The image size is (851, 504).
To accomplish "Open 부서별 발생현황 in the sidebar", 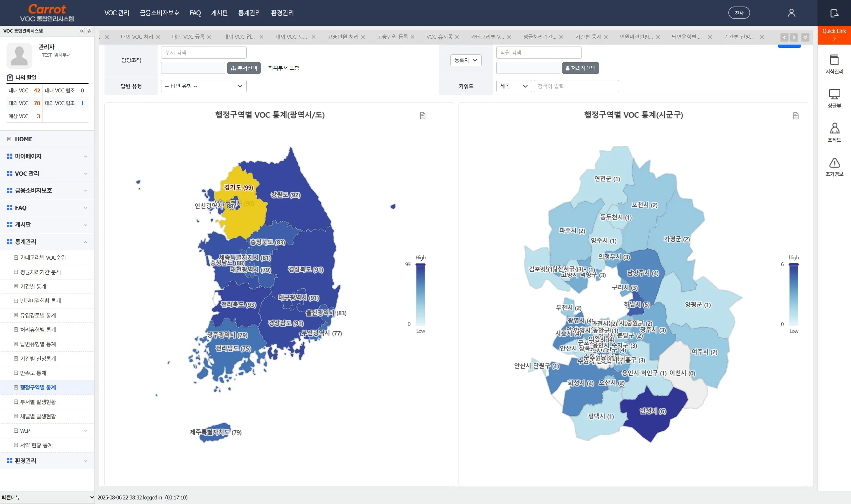I will point(47,402).
